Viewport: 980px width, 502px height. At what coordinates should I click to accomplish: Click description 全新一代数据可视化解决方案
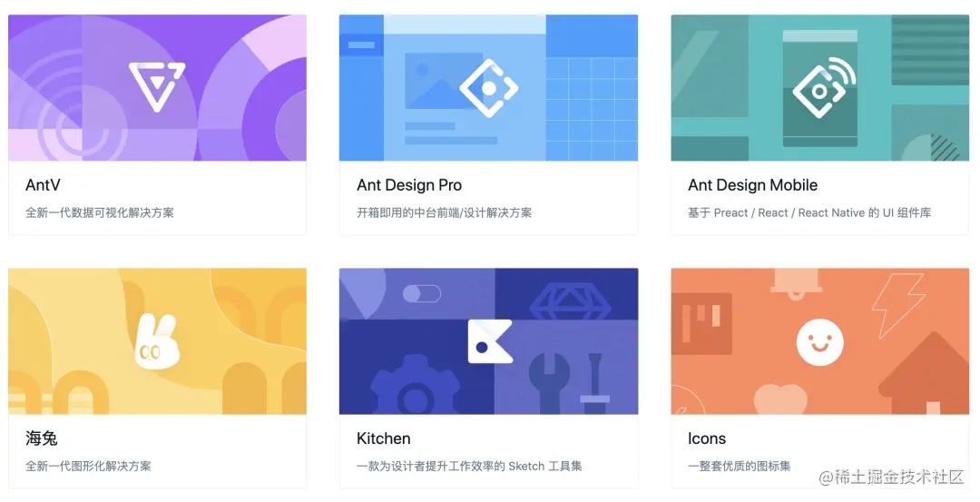pos(100,212)
